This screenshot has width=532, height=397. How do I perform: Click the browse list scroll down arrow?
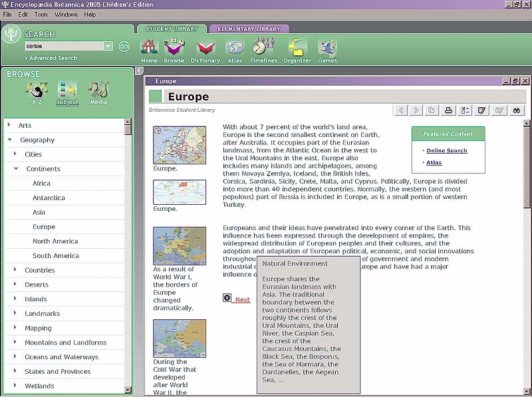pyautogui.click(x=128, y=390)
